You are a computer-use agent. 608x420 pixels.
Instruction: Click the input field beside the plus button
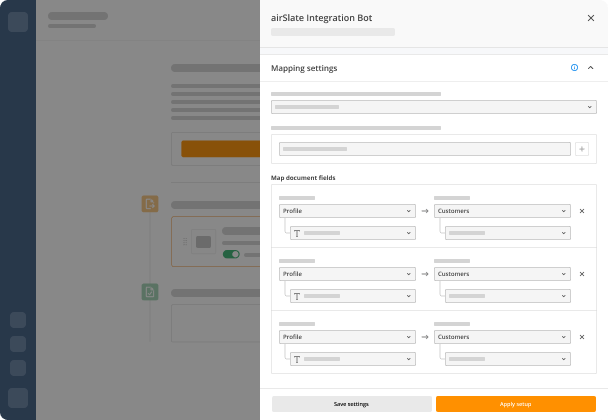tap(425, 149)
